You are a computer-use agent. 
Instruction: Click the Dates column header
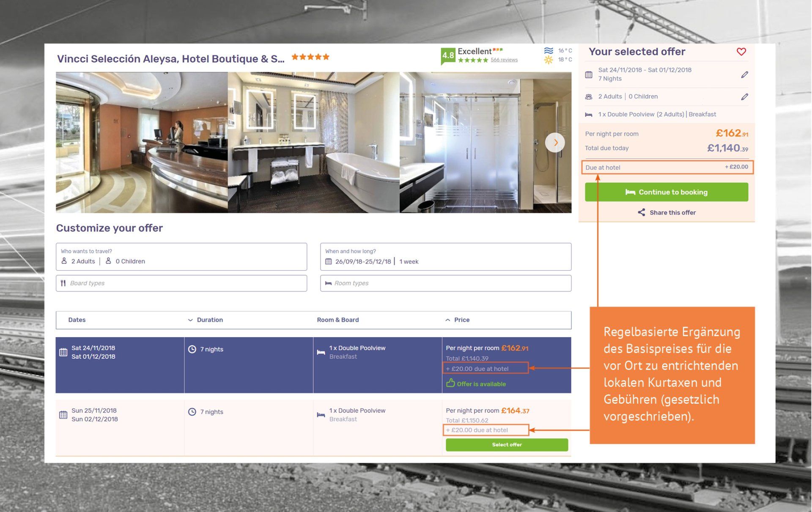click(77, 320)
